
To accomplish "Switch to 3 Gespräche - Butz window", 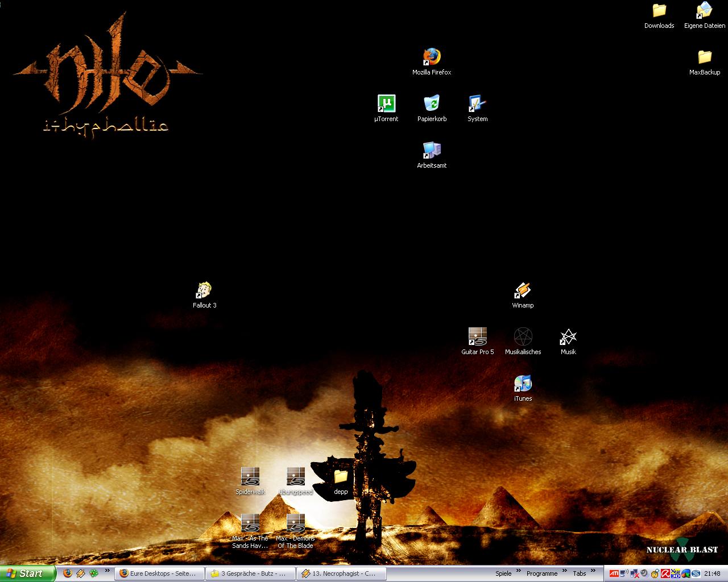I will (x=251, y=573).
